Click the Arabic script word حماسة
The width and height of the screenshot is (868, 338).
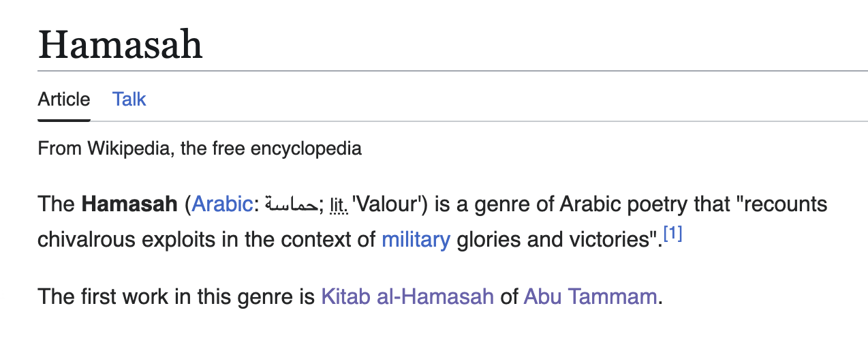(291, 204)
